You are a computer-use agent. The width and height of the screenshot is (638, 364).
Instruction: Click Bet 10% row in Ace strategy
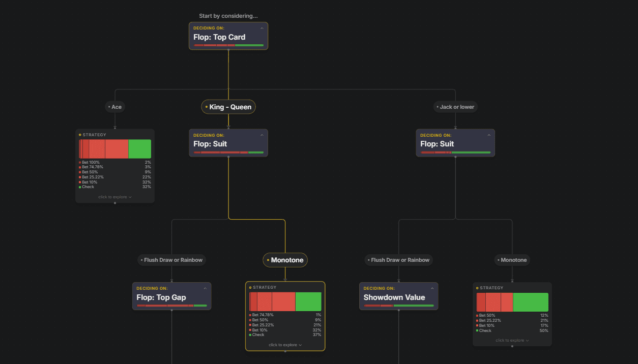[x=115, y=182]
